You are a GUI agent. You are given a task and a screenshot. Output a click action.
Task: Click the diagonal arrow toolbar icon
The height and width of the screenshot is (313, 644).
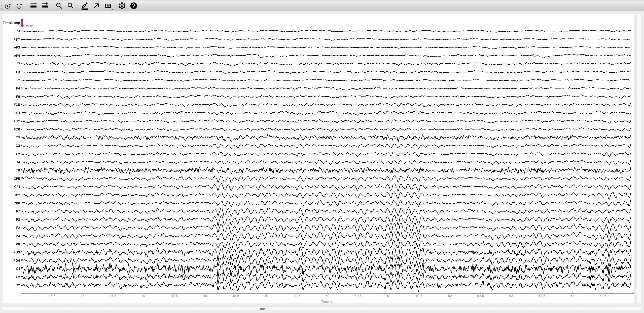click(96, 6)
